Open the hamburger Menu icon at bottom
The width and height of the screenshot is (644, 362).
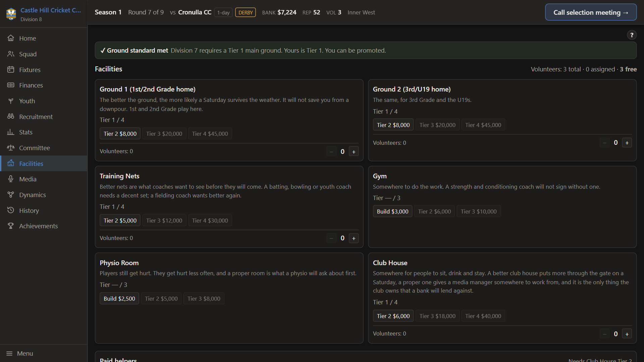coord(9,354)
